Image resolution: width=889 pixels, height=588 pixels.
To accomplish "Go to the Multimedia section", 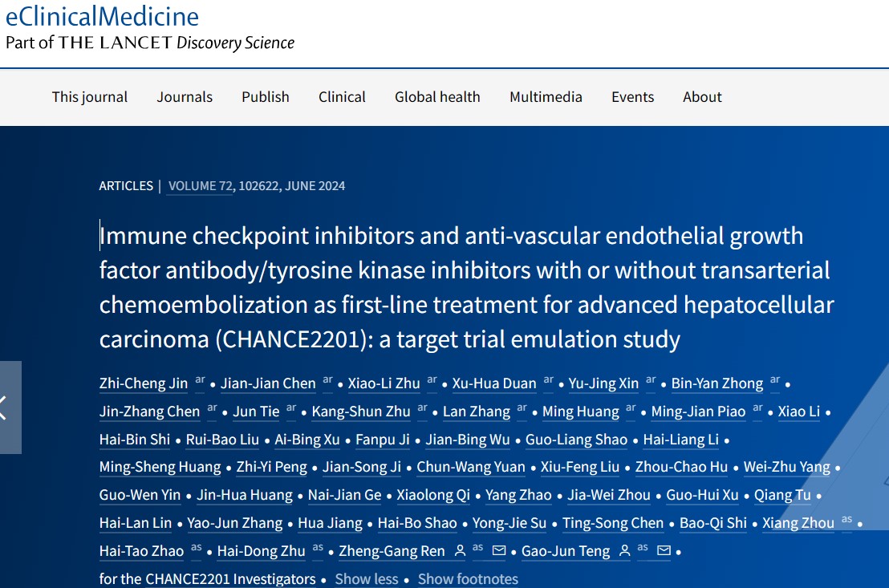I will tap(546, 97).
